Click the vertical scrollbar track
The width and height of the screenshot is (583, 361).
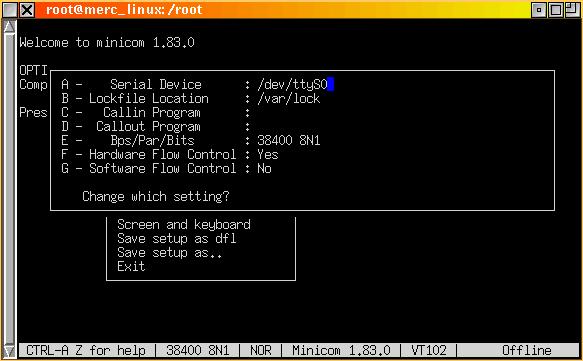(x=9, y=188)
